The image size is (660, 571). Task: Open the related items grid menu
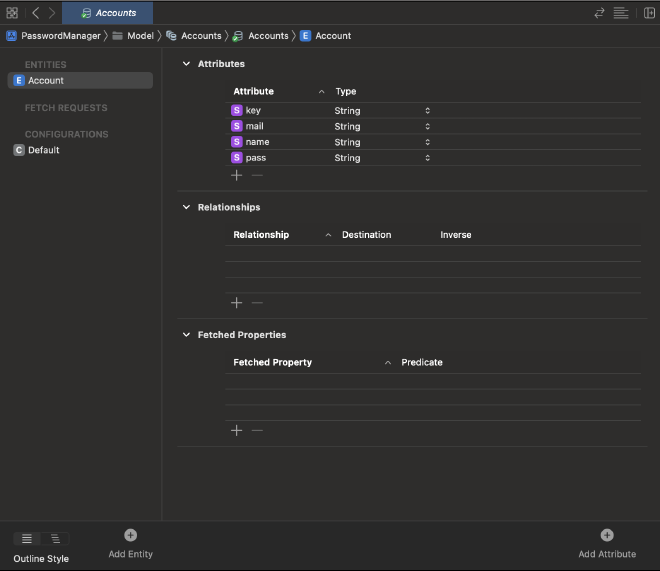click(x=12, y=13)
